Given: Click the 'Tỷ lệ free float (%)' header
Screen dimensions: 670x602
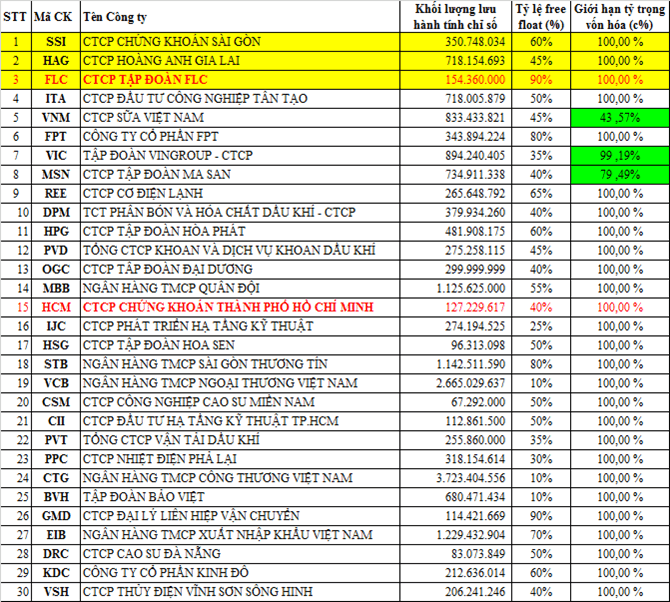Looking at the screenshot, I should coord(541,17).
